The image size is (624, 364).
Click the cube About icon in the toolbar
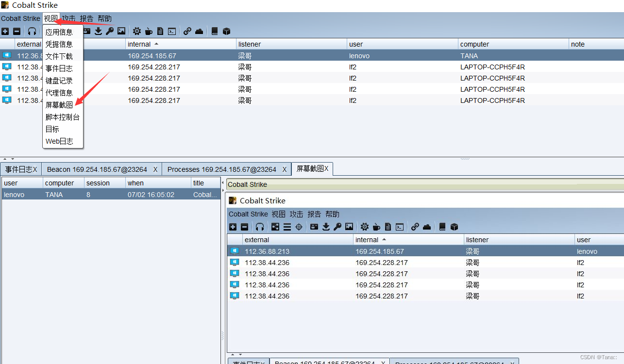[226, 31]
